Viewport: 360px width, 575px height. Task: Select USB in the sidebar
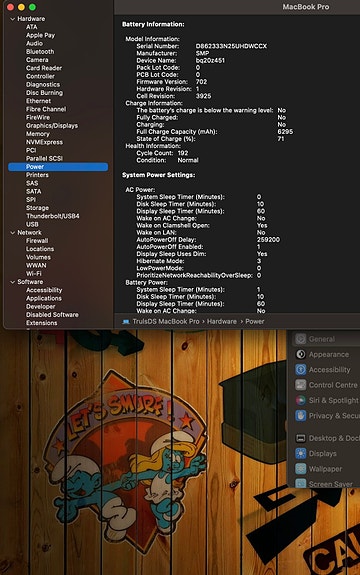click(32, 224)
